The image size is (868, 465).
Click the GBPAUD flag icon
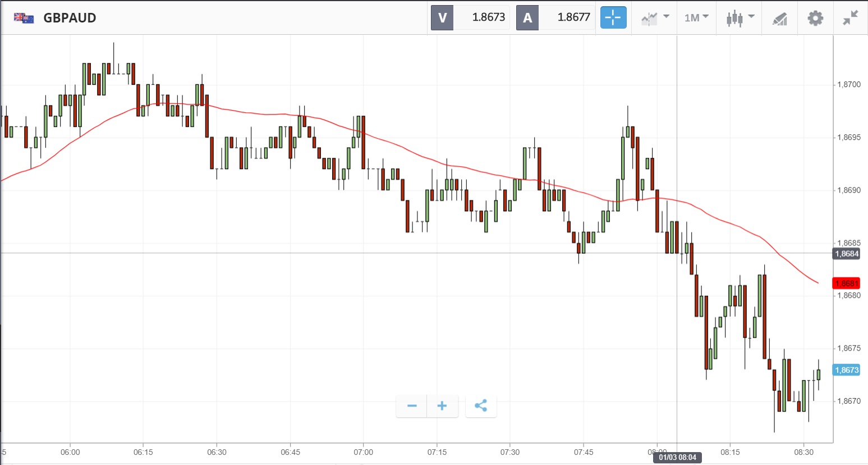(x=24, y=18)
